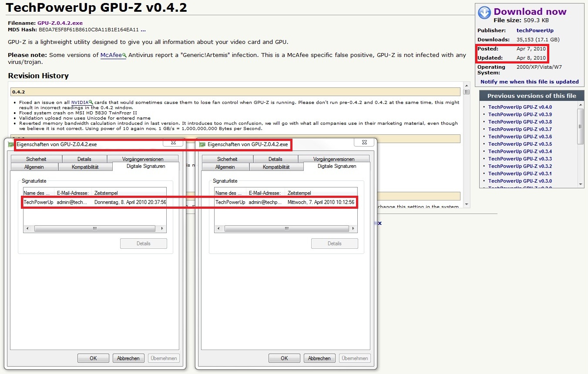
Task: Click the GPU card icon in right properties dialog title
Action: pos(202,144)
